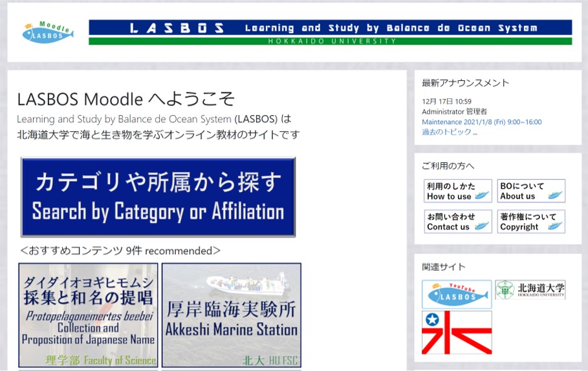Image resolution: width=588 pixels, height=371 pixels.
Task: Select the Contact us お問い合わせ button
Action: coord(457,222)
